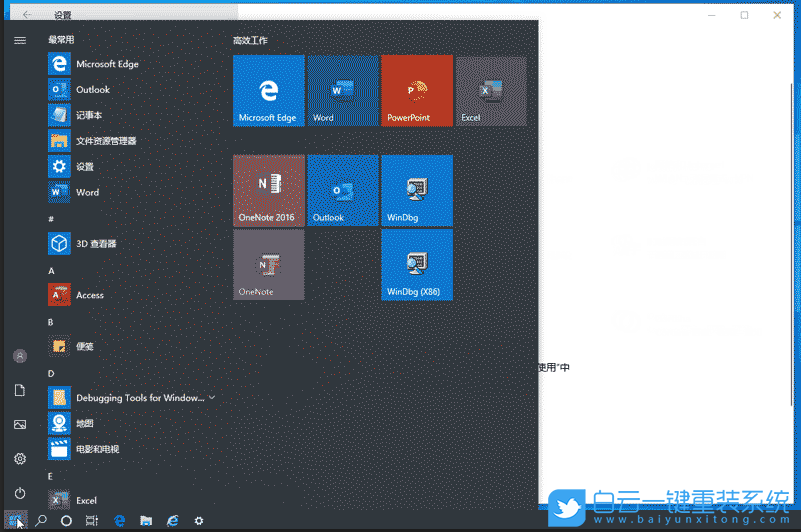This screenshot has height=532, width=801.
Task: Click the Outlook tile
Action: tap(343, 190)
